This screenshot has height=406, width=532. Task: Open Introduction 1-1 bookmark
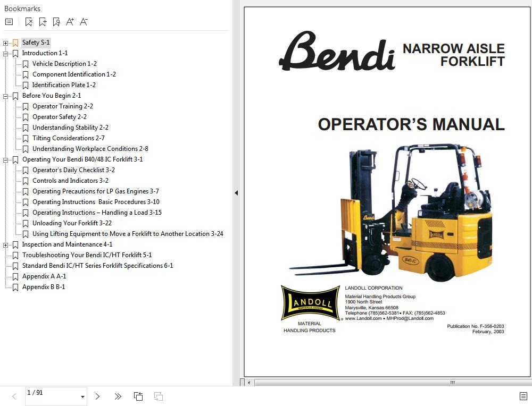click(45, 53)
